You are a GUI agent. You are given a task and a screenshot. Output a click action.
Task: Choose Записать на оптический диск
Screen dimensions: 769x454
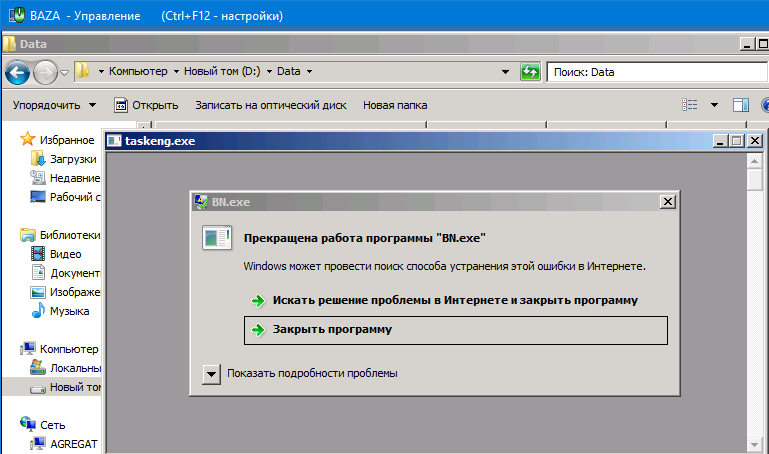271,105
